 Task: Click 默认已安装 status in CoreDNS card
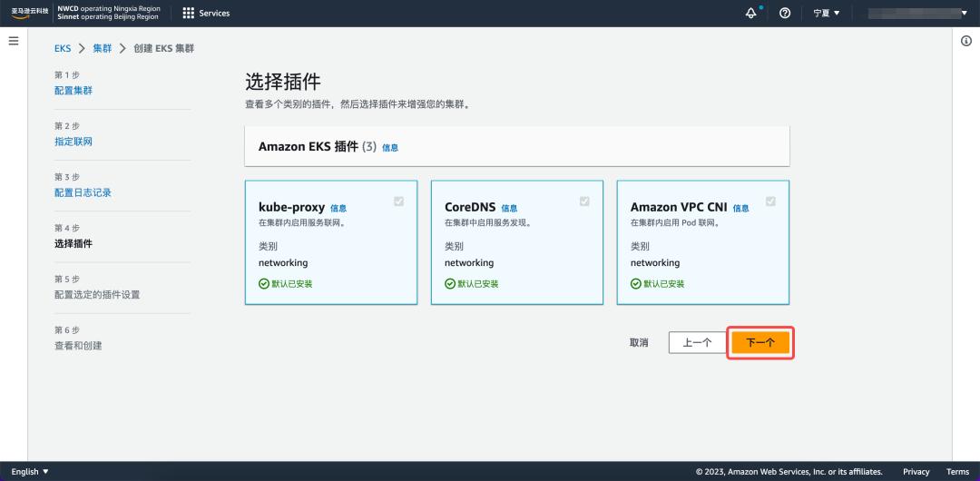[x=472, y=284]
